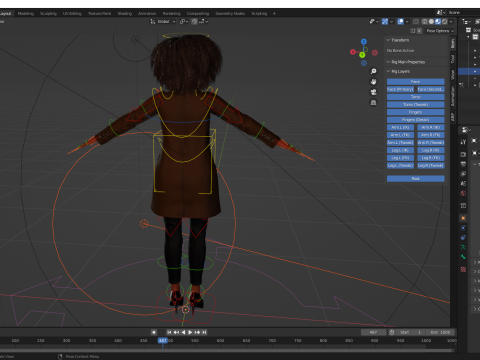Screen dimensions: 480x360
Task: Open the Modeling workspace tab
Action: click(26, 13)
